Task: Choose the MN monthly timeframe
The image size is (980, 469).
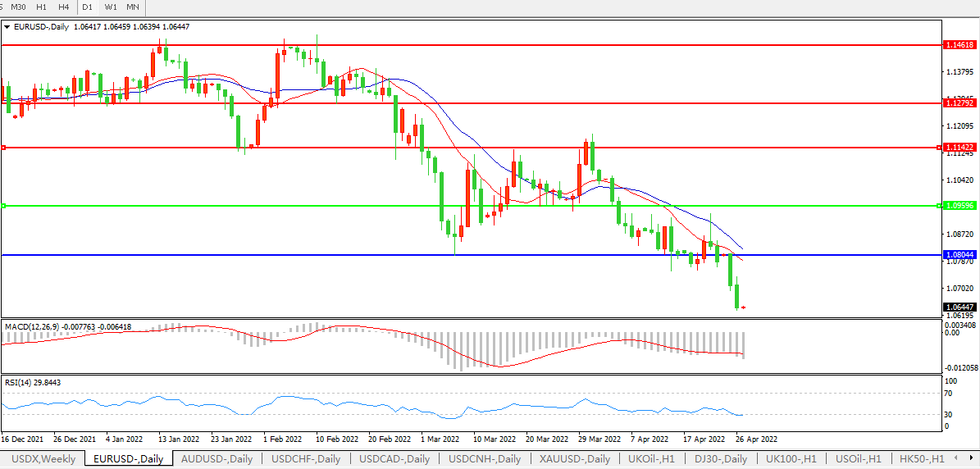Action: coord(132,7)
